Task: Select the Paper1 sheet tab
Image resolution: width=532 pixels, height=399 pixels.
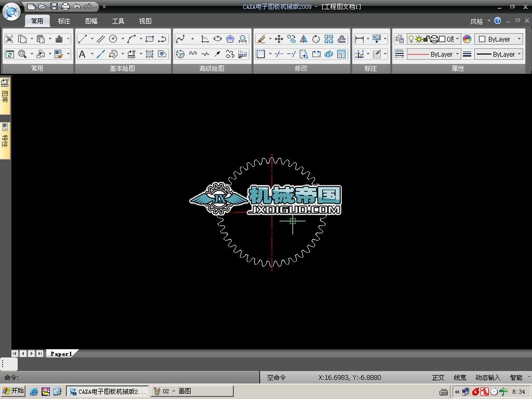Action: [x=61, y=354]
